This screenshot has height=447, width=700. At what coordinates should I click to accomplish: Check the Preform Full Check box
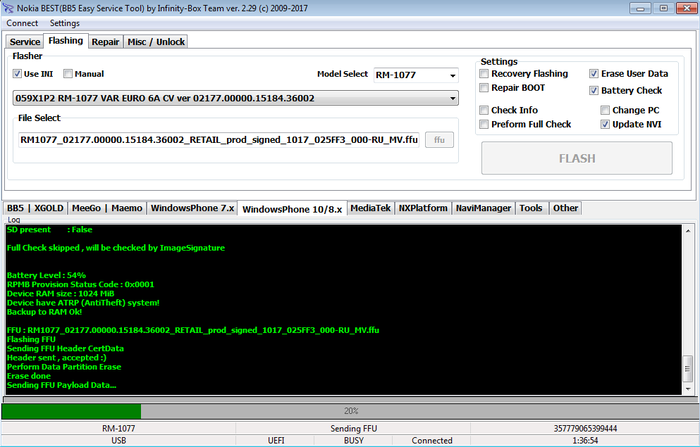[x=485, y=125]
